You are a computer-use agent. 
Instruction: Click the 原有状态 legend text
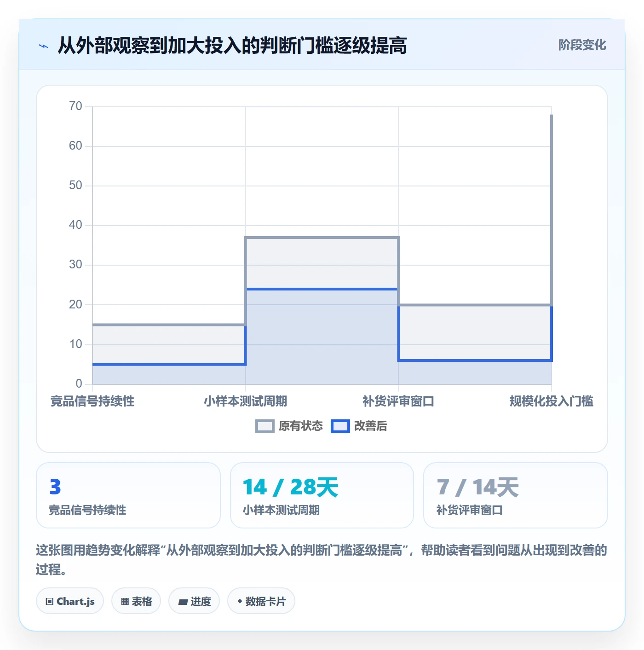[301, 426]
